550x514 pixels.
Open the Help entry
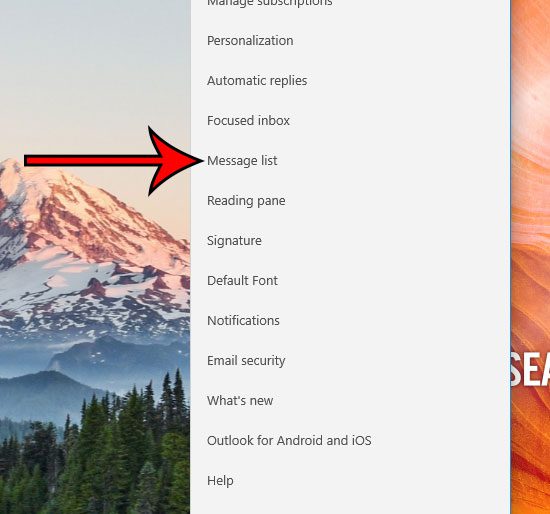coord(220,481)
